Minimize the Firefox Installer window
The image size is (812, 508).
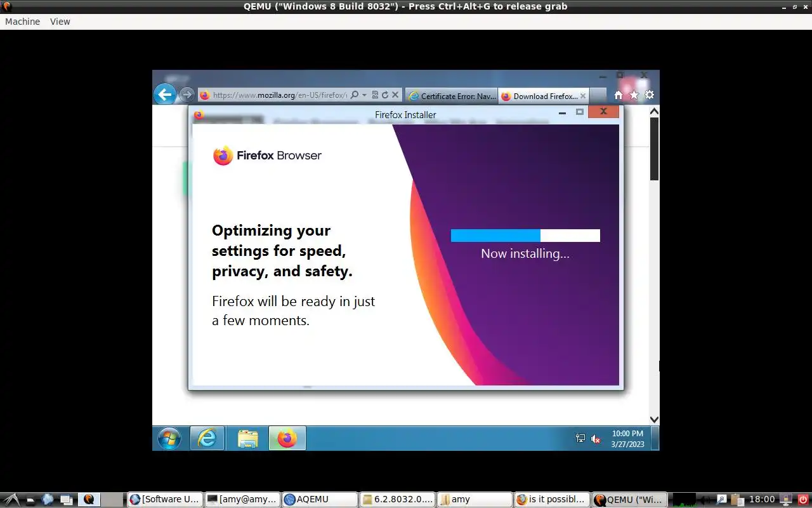tap(562, 112)
